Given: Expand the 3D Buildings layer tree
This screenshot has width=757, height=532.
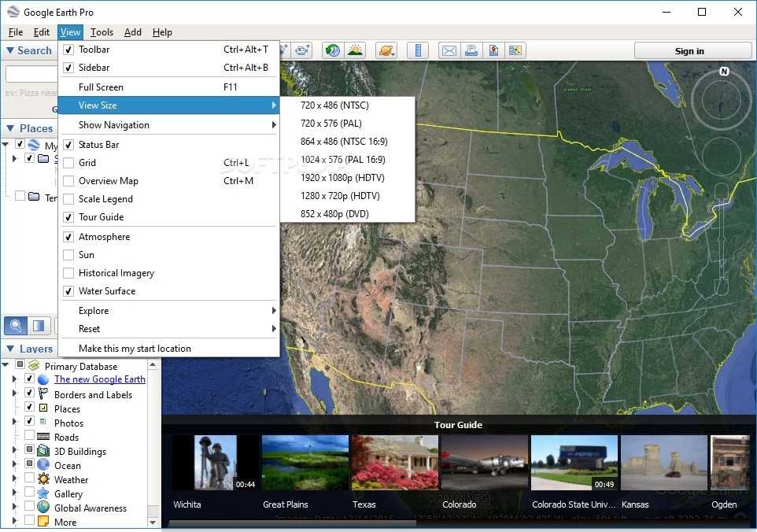Looking at the screenshot, I should pyautogui.click(x=14, y=450).
